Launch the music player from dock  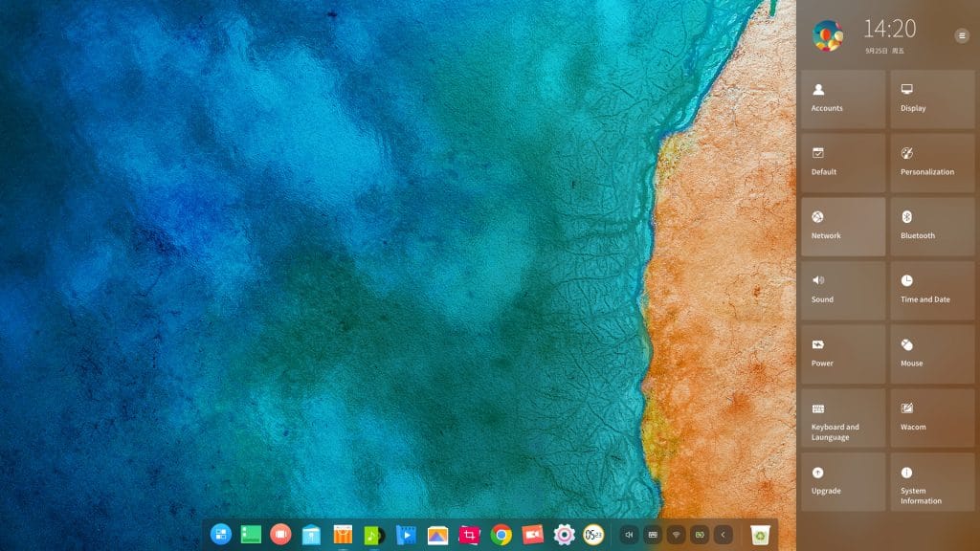pyautogui.click(x=374, y=535)
